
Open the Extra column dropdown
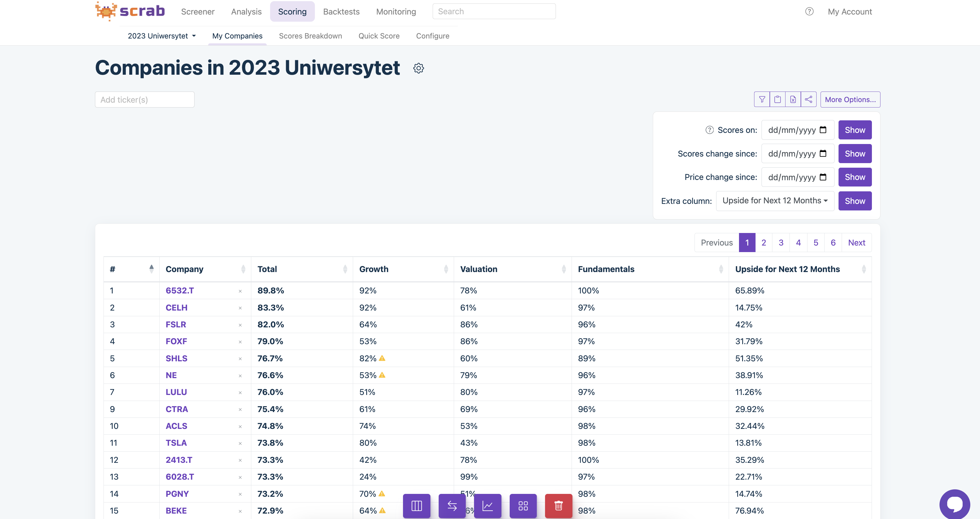775,200
